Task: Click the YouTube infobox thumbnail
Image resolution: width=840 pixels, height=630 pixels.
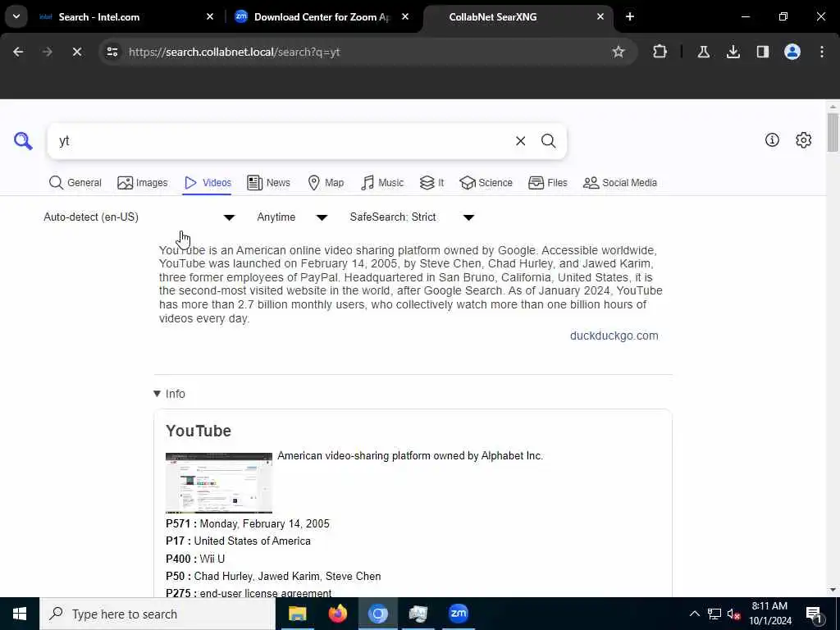Action: 218,482
